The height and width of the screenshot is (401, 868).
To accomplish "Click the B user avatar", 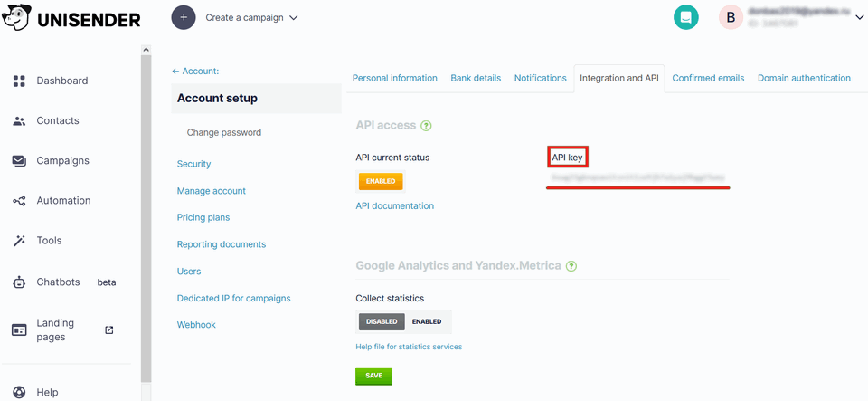I will pyautogui.click(x=731, y=18).
